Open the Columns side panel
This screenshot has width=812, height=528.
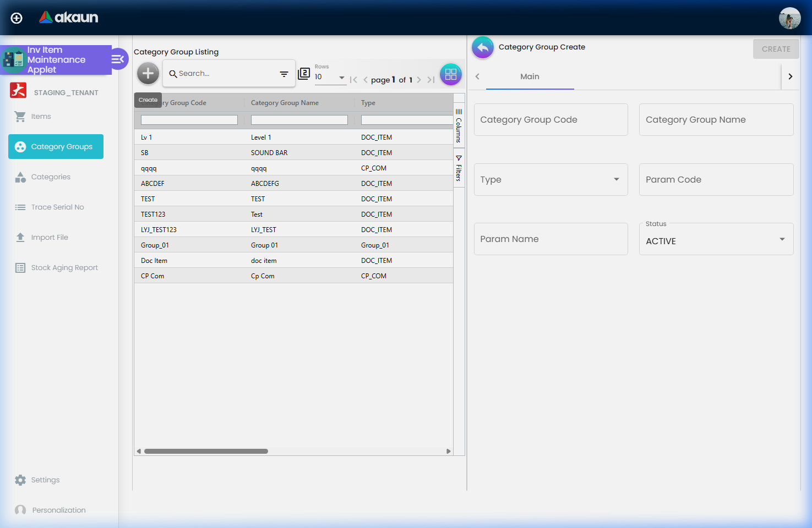pos(459,126)
